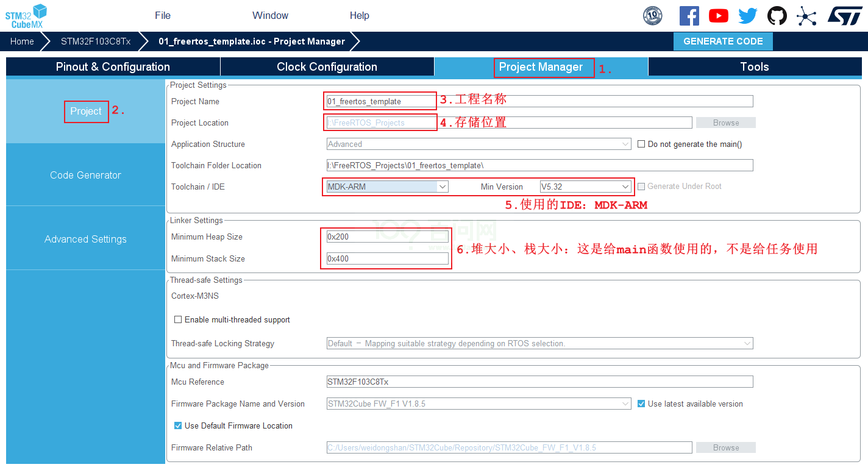The width and height of the screenshot is (868, 470).
Task: Click the Project Location label text
Action: pos(200,123)
